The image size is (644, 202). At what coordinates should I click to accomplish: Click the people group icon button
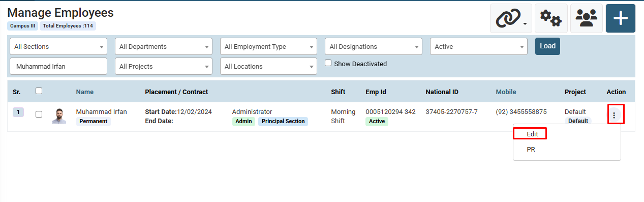click(586, 18)
